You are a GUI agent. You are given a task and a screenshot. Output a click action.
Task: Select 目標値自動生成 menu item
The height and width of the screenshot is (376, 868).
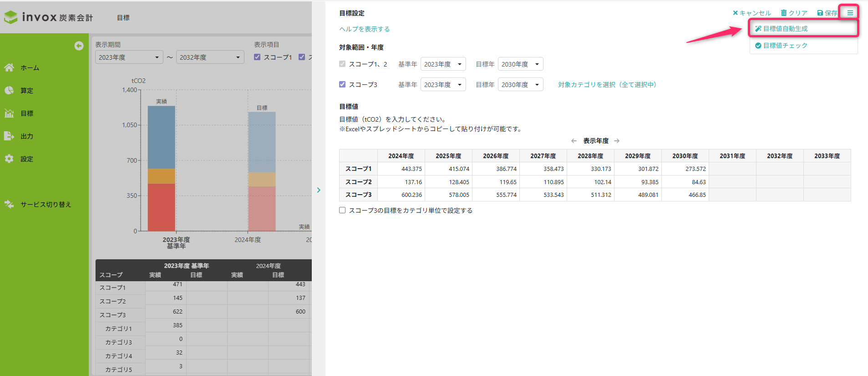[785, 29]
